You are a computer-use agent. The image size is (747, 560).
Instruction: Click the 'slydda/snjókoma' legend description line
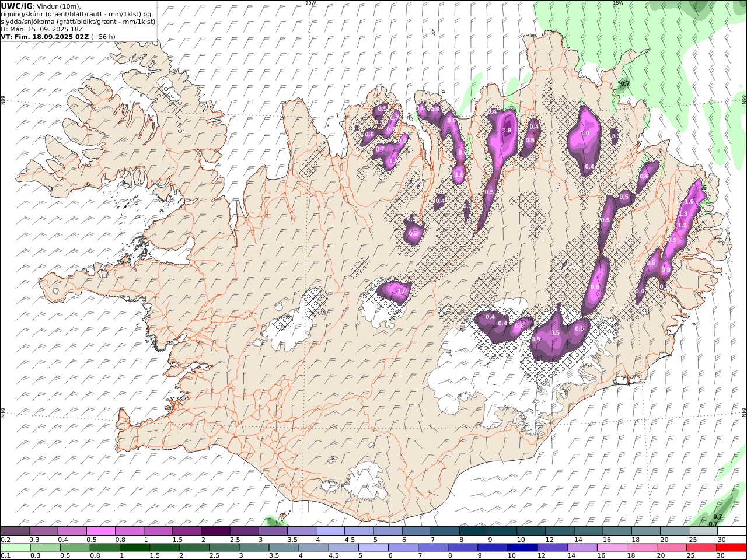78,21
